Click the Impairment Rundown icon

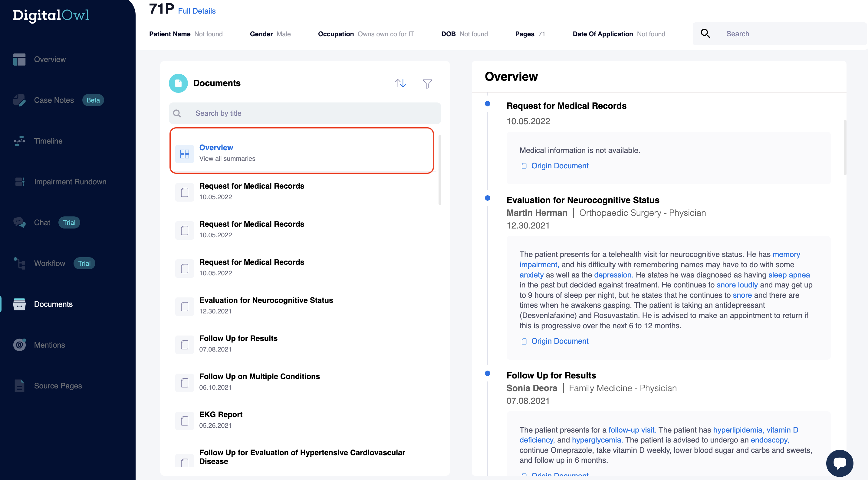(19, 181)
